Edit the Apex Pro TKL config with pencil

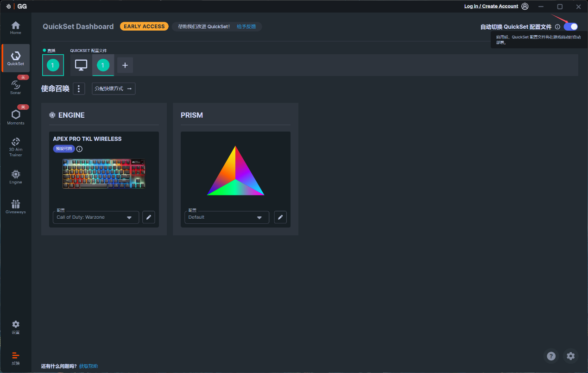pos(148,217)
